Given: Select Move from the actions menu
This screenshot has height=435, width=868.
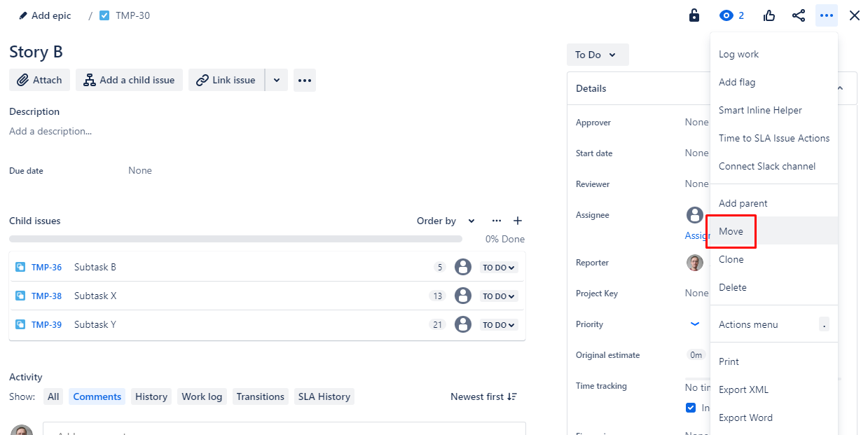Looking at the screenshot, I should click(731, 231).
